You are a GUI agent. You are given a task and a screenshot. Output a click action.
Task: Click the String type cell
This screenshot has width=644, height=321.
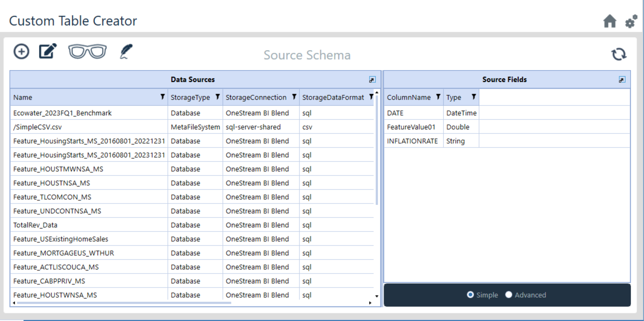(x=461, y=141)
